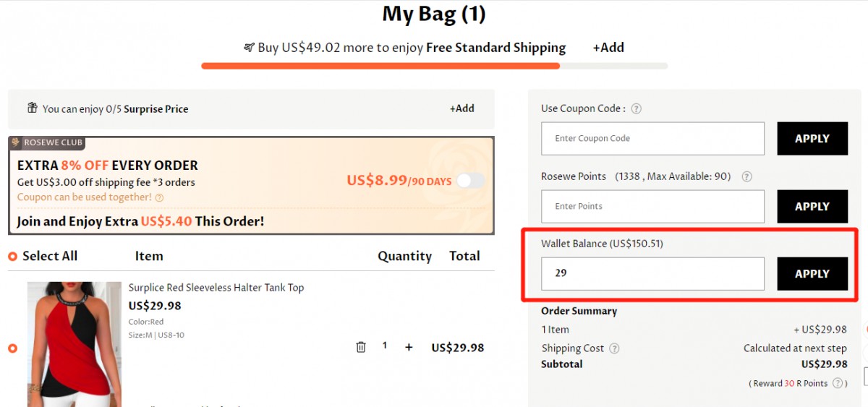Viewport: 868px width, 407px height.
Task: Click the Shipping Cost help icon
Action: 614,348
